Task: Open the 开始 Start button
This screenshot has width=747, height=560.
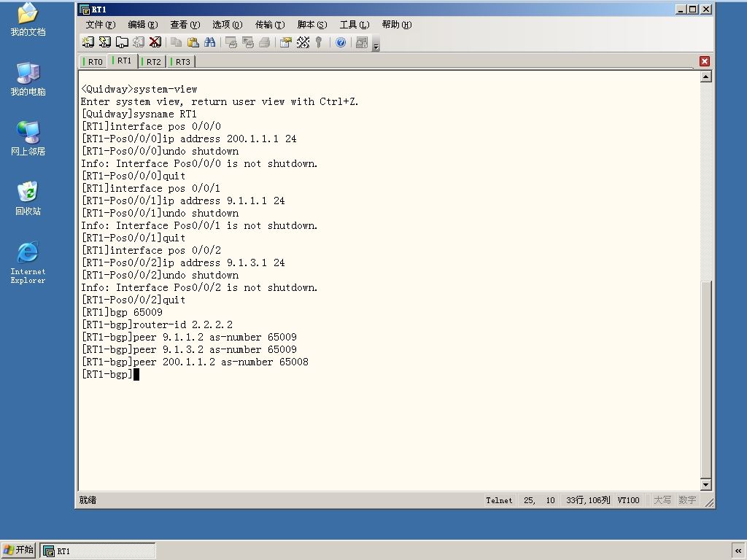Action: 18,550
